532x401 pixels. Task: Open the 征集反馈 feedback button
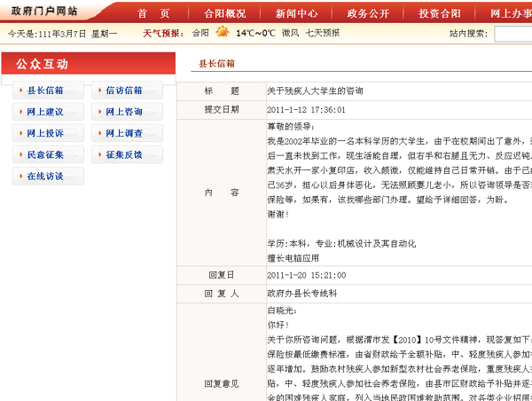pos(123,154)
